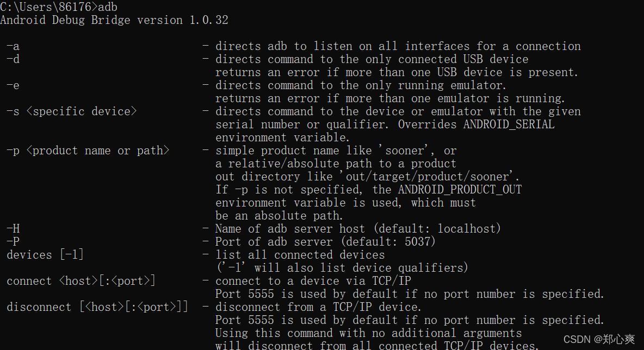Click the 'devices [-l]' command text
This screenshot has width=644, height=350.
click(x=45, y=255)
